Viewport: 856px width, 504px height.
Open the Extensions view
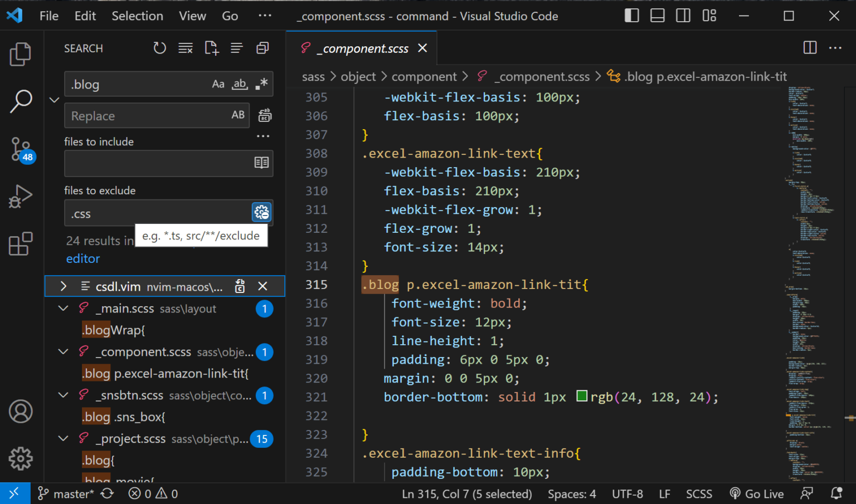coord(21,243)
